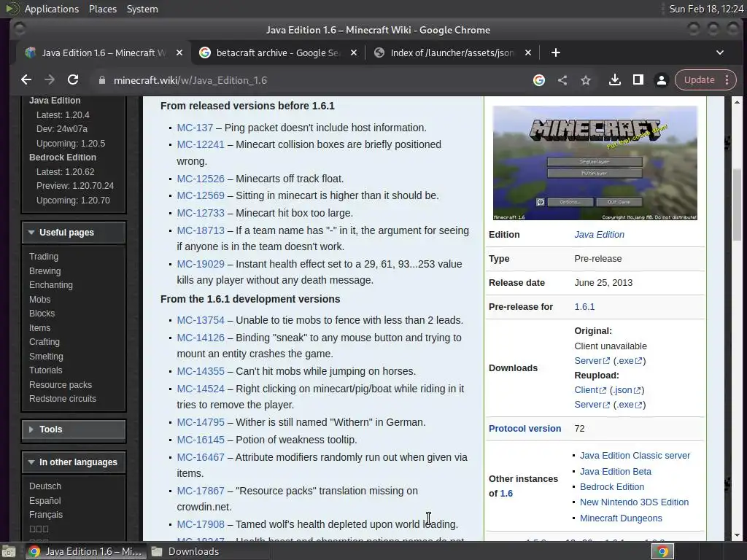The width and height of the screenshot is (747, 560).
Task: Open Java Edition Classic server link
Action: coord(635,456)
